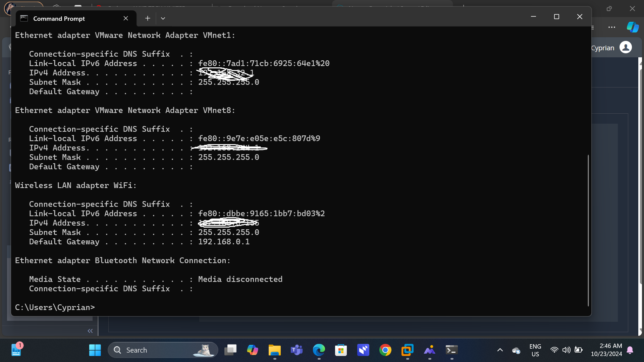The height and width of the screenshot is (362, 644).
Task: Open a new Command Prompt tab
Action: [148, 18]
